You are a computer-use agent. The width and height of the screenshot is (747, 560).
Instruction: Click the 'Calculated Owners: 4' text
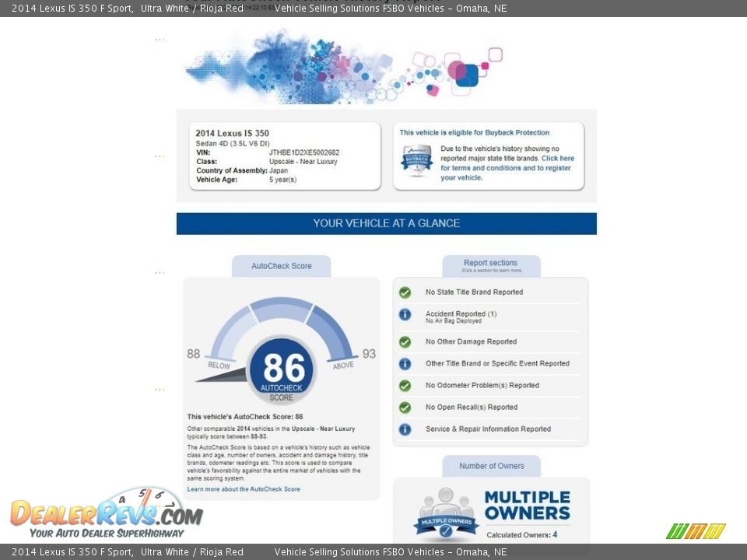point(521,535)
